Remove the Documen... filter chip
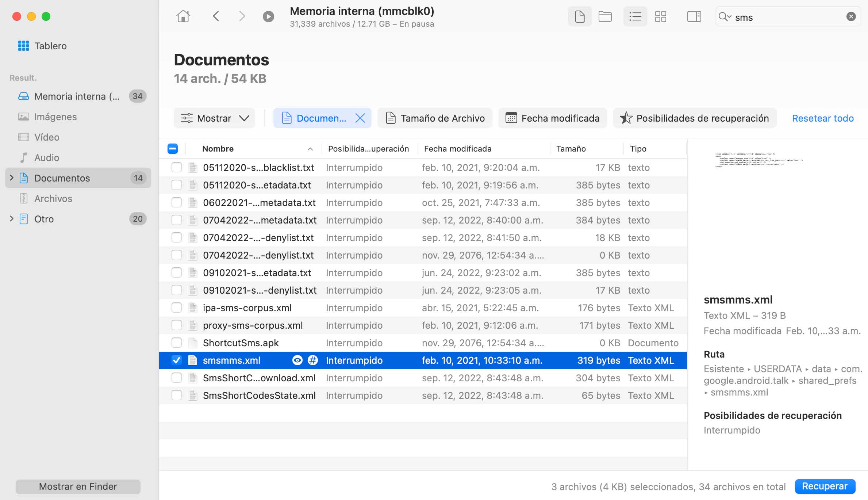 [360, 118]
